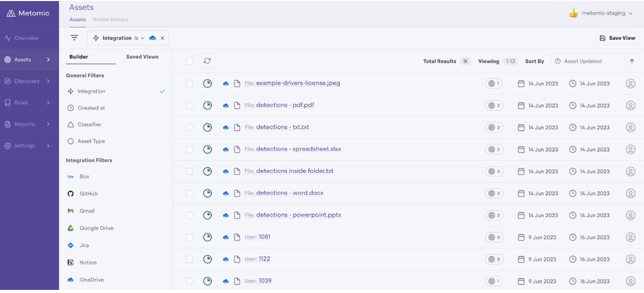The width and height of the screenshot is (644, 293).
Task: Click the Total Results 1K count
Action: [466, 61]
